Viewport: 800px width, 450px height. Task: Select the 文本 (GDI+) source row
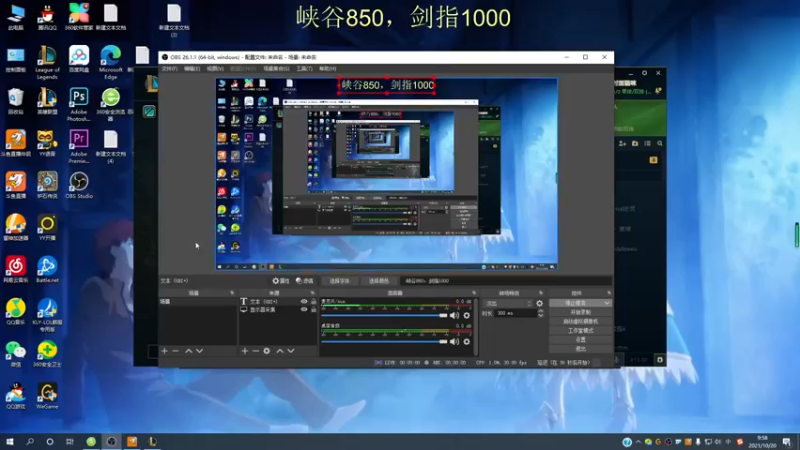pos(278,302)
